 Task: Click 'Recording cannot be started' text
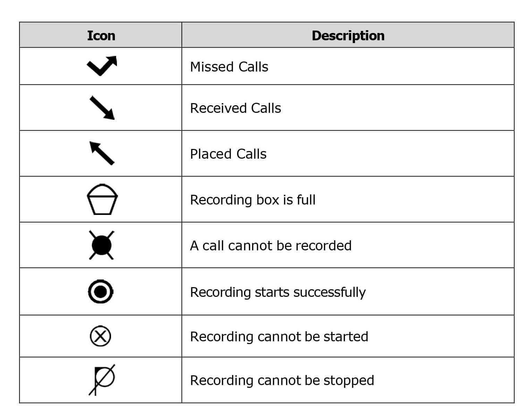[279, 336]
